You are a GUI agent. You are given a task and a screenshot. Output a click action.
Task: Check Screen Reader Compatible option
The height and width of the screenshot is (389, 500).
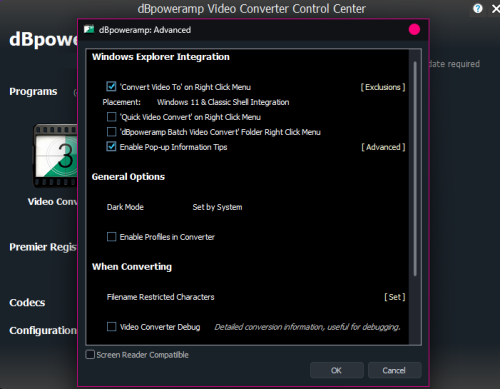tap(90, 354)
